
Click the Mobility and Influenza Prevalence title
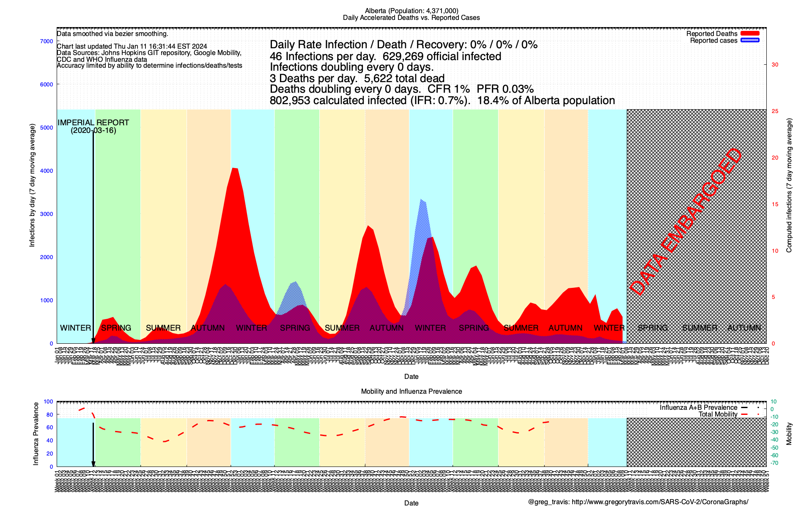click(411, 391)
